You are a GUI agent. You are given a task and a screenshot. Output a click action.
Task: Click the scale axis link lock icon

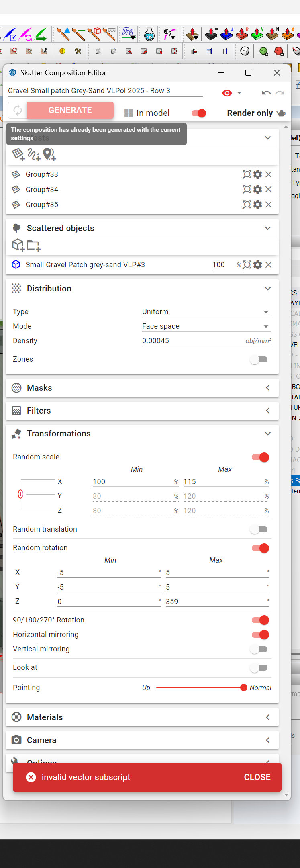tap(20, 494)
